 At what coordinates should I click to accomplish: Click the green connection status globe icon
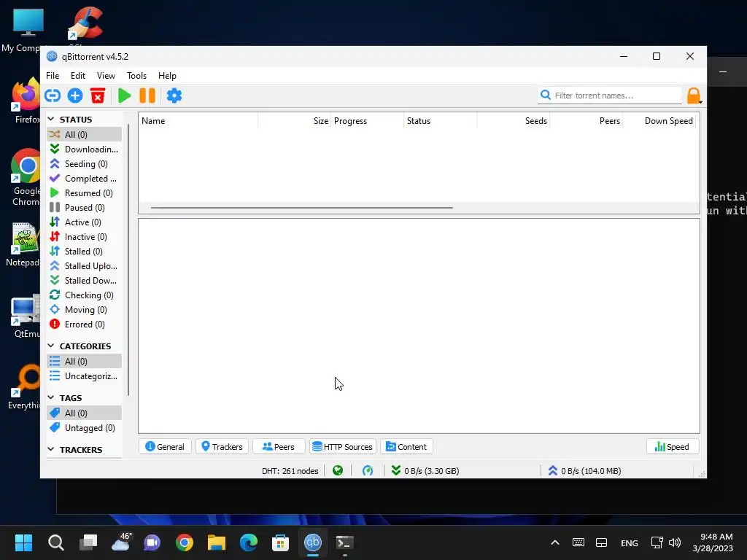pos(338,471)
